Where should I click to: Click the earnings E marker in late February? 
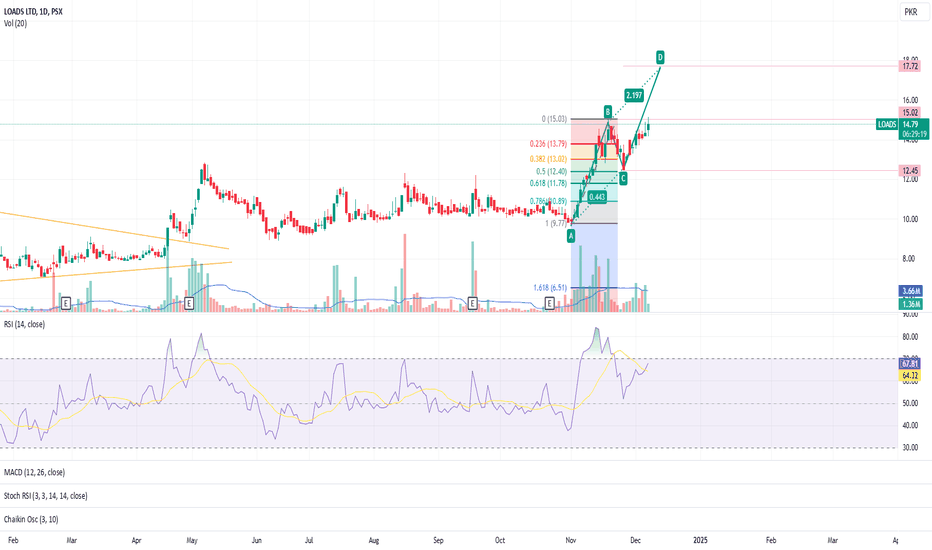[x=66, y=303]
